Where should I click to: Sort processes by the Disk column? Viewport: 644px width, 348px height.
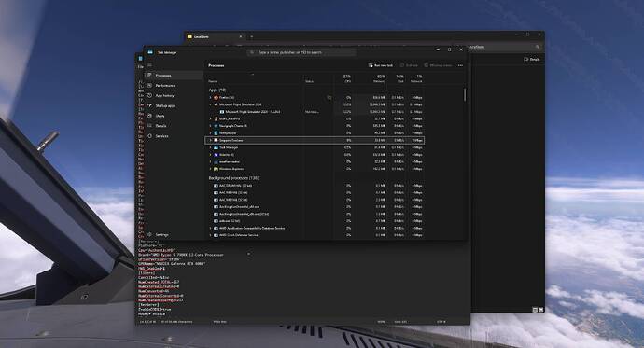pyautogui.click(x=398, y=78)
